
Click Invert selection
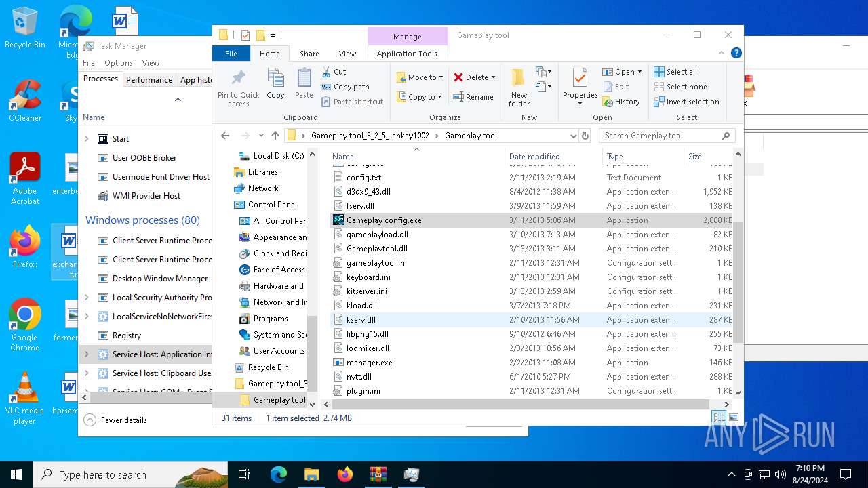[x=686, y=102]
